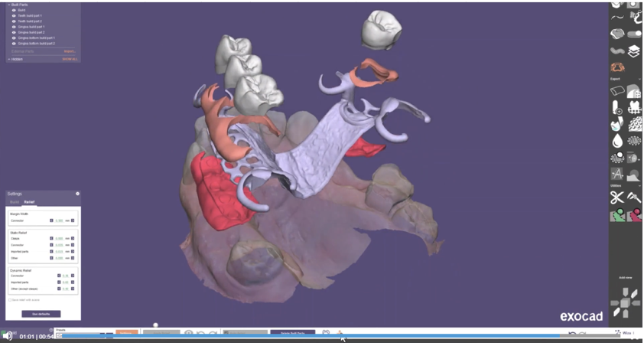
Task: Select the water drop tool icon
Action: [617, 141]
